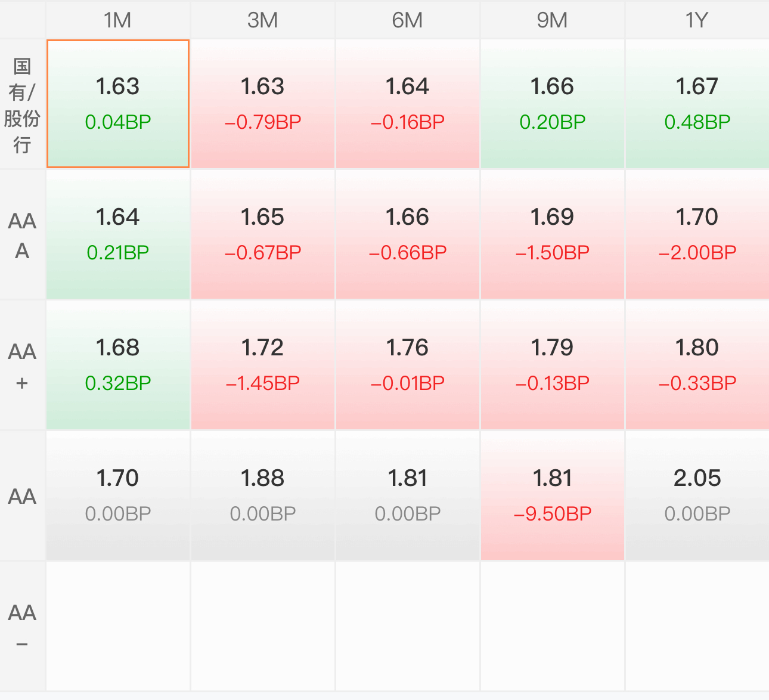Open the AAA 1Y cell with -2.00BP
The width and height of the screenshot is (769, 700).
click(697, 235)
